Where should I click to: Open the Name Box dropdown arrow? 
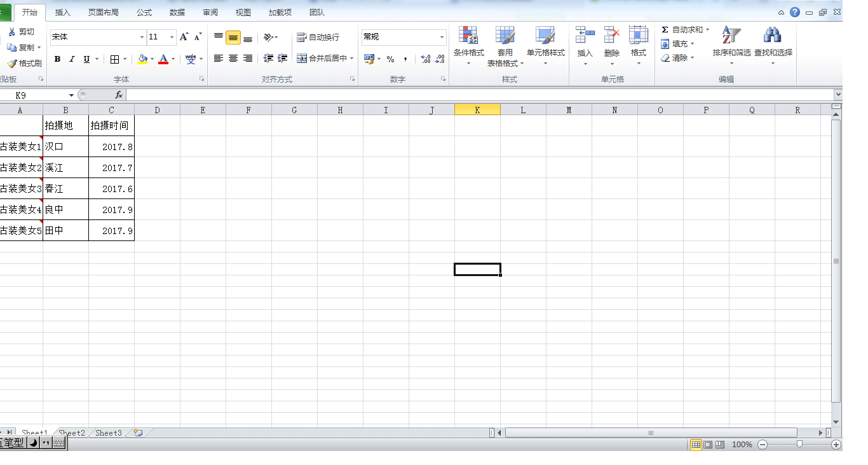[71, 95]
